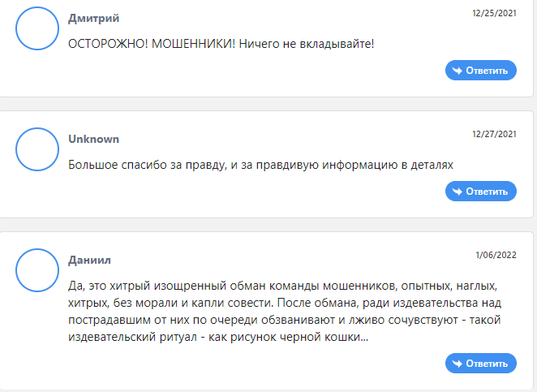537x392 pixels.
Task: Click the date 12/25/2021
Action: coord(494,13)
